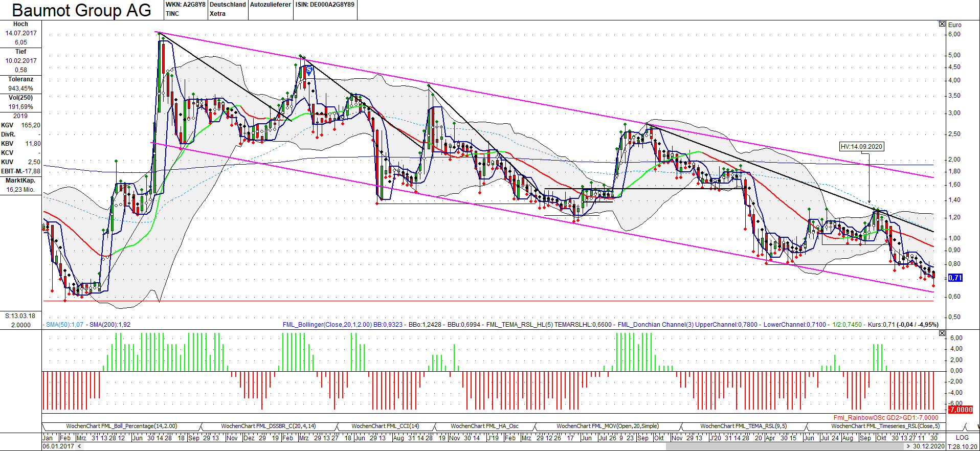Click the market cap value 16,23 Mio.
Image resolution: width=980 pixels, height=451 pixels.
click(x=20, y=190)
